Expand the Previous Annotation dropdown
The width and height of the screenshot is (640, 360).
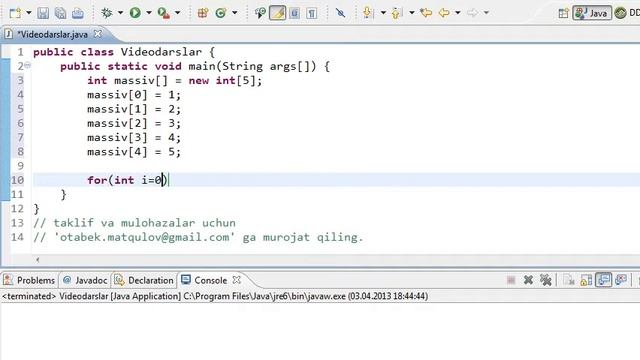coord(412,13)
